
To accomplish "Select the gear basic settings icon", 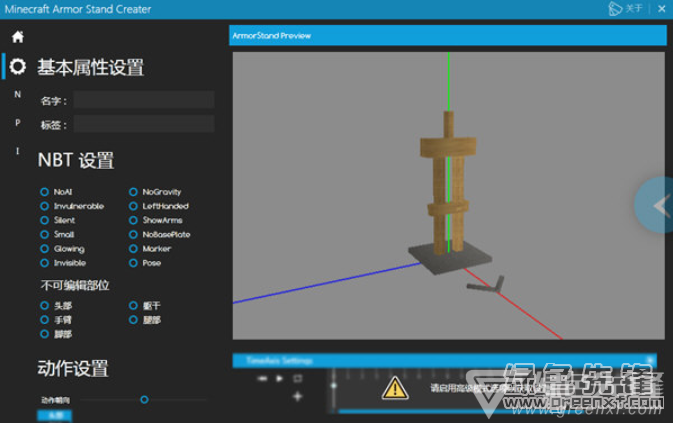I will 18,66.
